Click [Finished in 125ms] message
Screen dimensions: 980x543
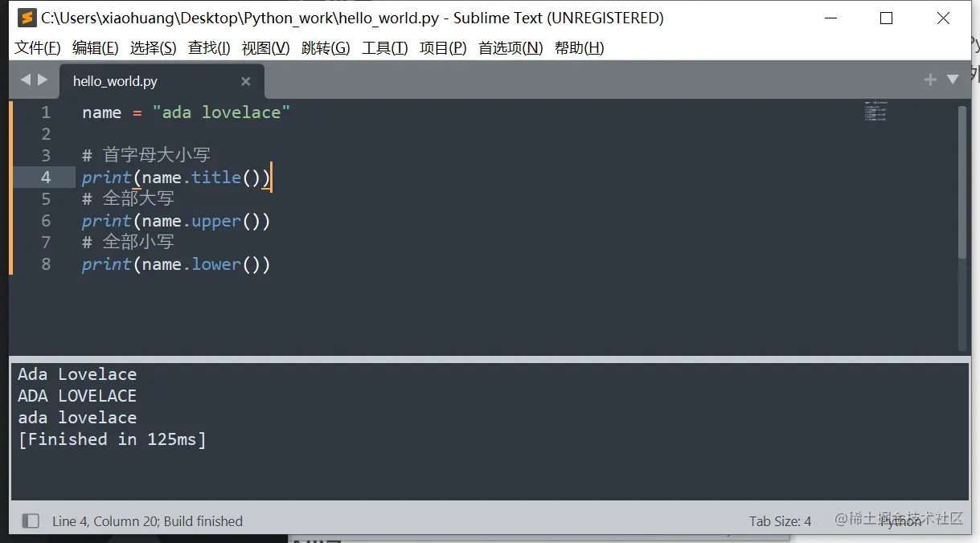pos(112,439)
